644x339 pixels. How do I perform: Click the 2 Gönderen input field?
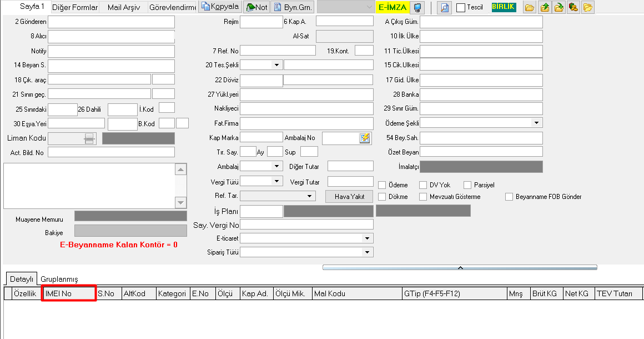[111, 22]
